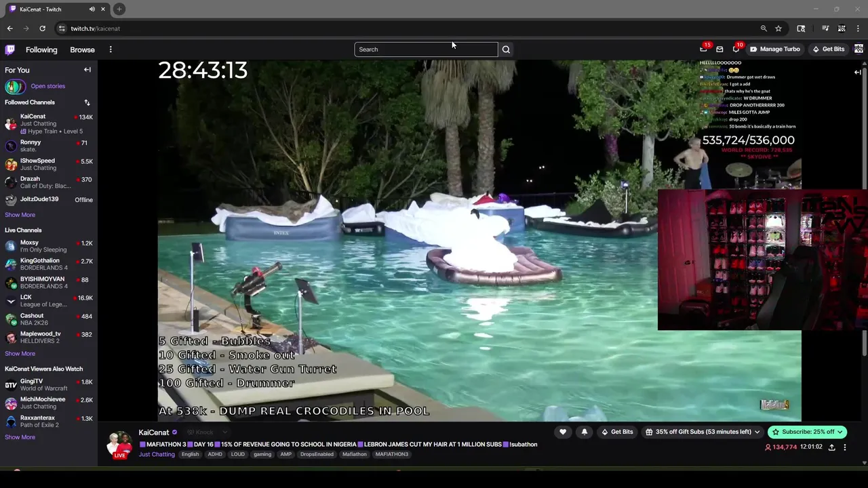The height and width of the screenshot is (488, 868).
Task: Open the Subscribe: 25% off dropdown
Action: point(807,432)
